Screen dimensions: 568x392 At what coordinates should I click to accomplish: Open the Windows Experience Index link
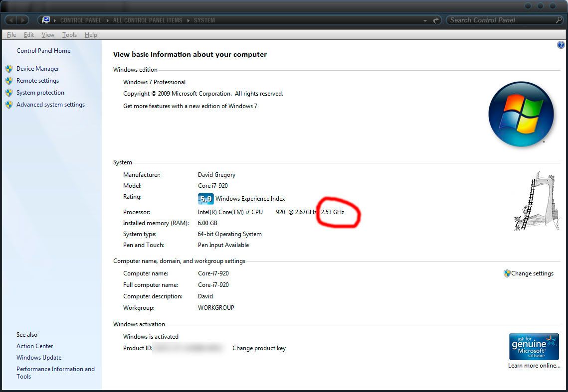coord(250,199)
